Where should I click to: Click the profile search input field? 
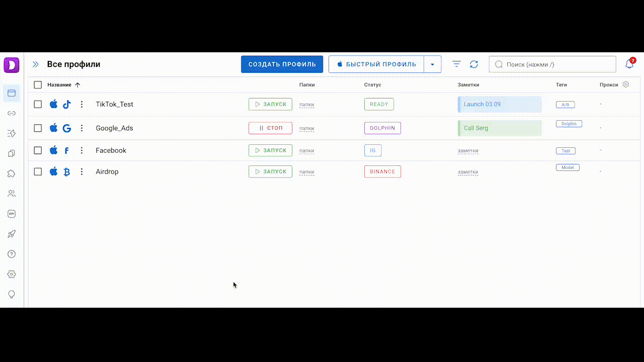[552, 64]
